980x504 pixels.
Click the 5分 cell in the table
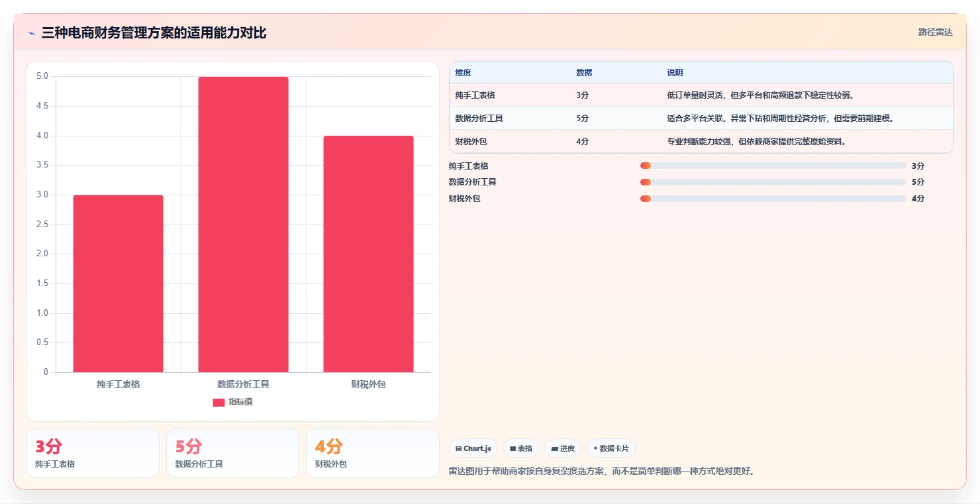click(582, 119)
